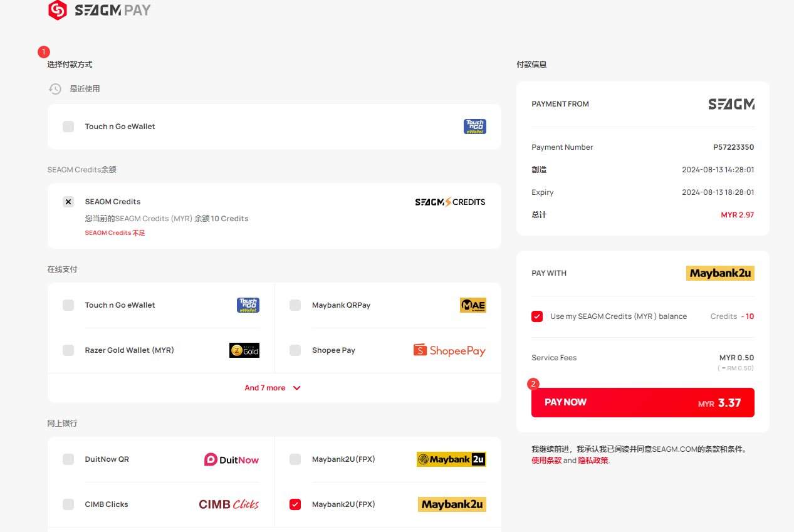Screen dimensions: 794x532
Task: Click the ShopeePay logo
Action: pos(449,350)
